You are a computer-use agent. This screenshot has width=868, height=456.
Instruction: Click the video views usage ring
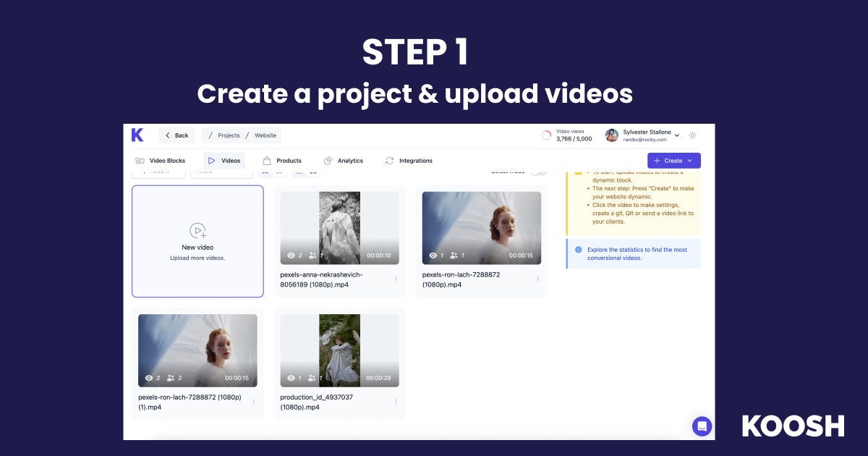(x=547, y=135)
